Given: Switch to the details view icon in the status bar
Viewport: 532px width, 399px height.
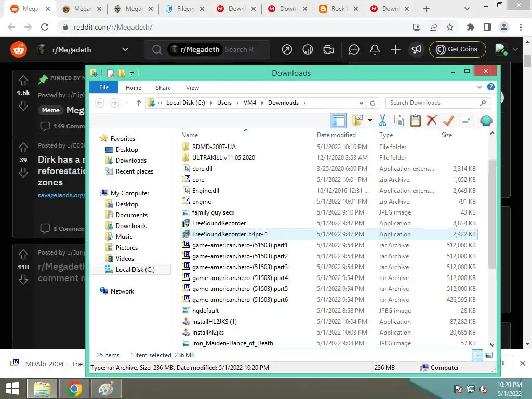Looking at the screenshot, I should coord(477,355).
